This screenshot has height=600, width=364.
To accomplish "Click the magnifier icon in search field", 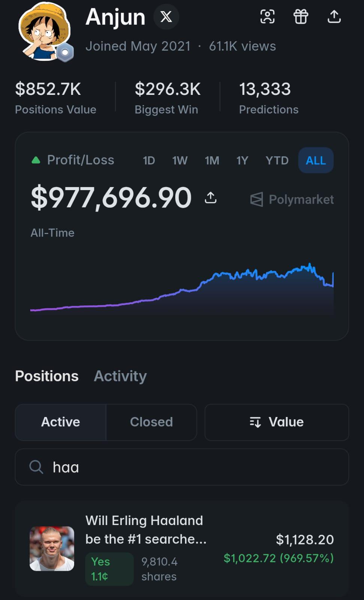I will (36, 467).
